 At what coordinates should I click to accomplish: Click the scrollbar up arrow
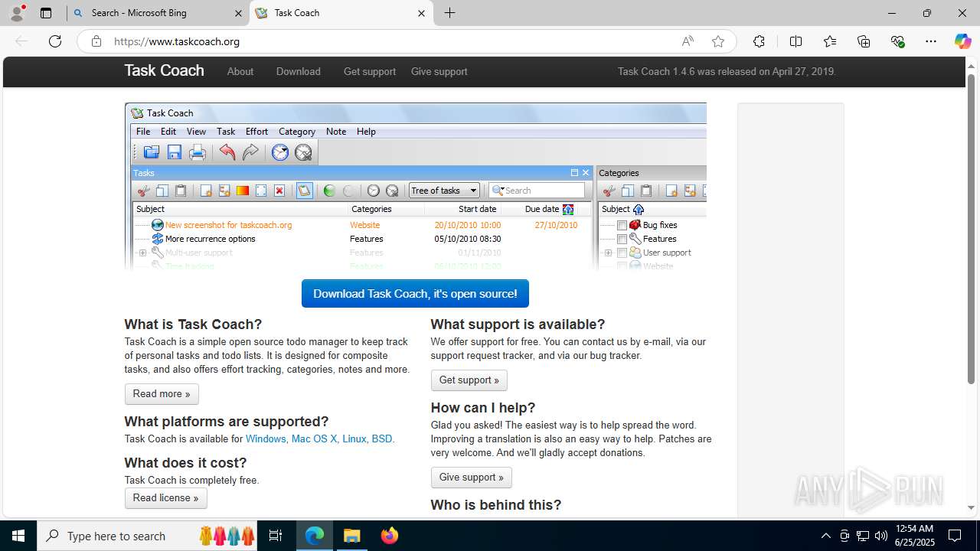point(972,65)
